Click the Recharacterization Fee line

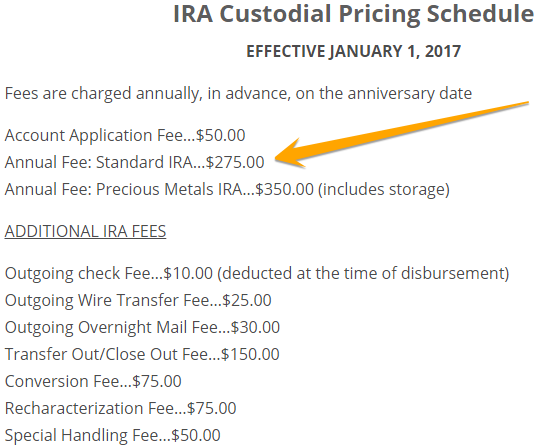(x=121, y=408)
